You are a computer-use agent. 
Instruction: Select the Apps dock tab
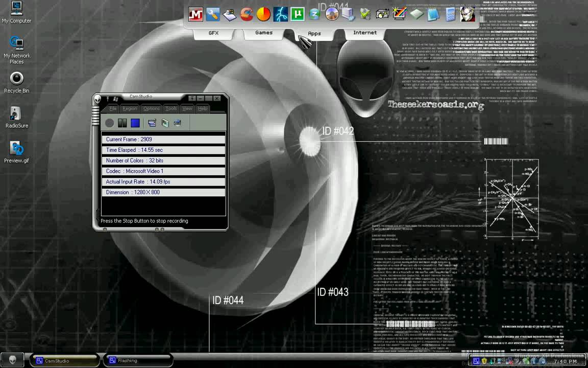314,34
